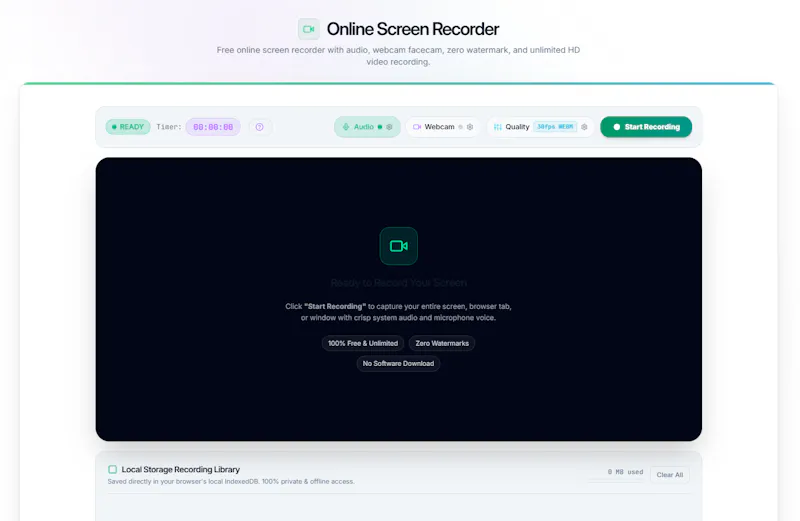Click the 0 MB used storage text
The width and height of the screenshot is (800, 521).
click(x=625, y=472)
